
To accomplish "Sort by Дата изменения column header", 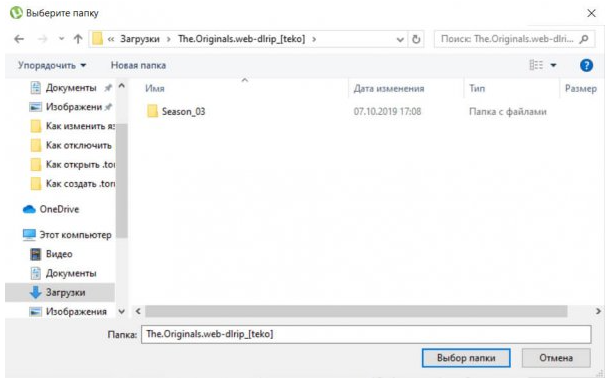I will 389,89.
